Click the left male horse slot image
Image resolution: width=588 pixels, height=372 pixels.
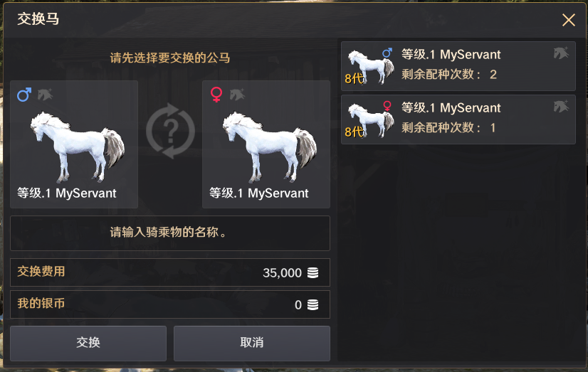click(78, 147)
